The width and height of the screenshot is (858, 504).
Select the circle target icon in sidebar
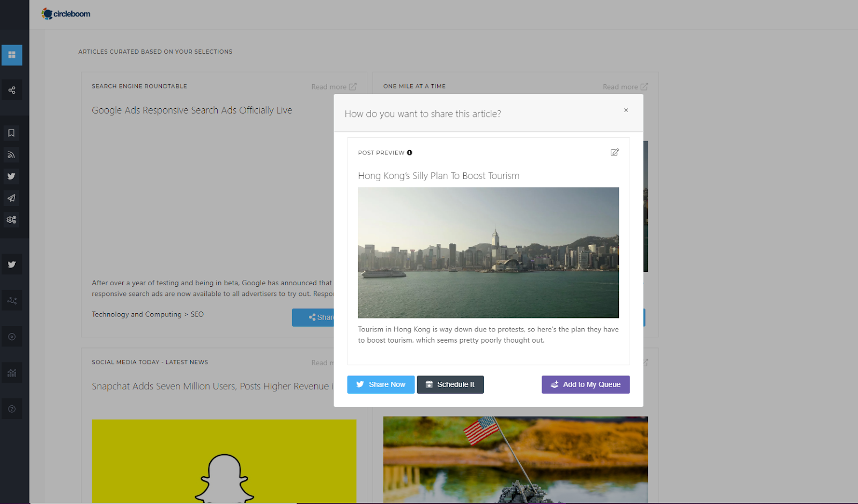point(12,337)
